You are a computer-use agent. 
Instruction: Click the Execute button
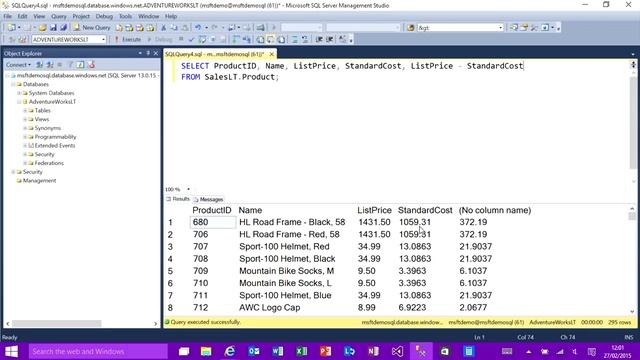click(x=128, y=40)
